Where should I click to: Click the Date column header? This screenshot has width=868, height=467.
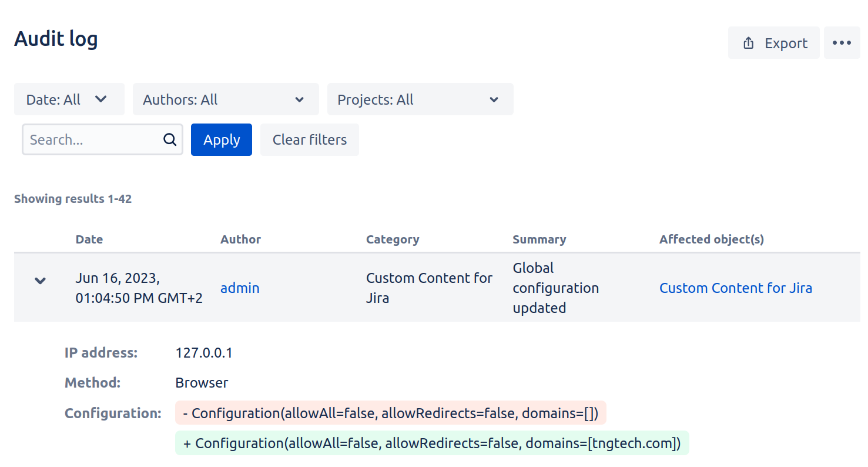89,239
